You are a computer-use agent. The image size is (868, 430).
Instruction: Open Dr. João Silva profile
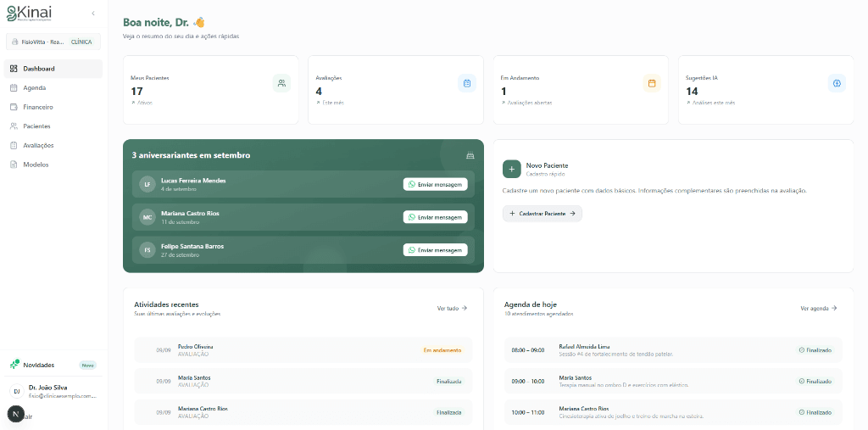[53, 391]
